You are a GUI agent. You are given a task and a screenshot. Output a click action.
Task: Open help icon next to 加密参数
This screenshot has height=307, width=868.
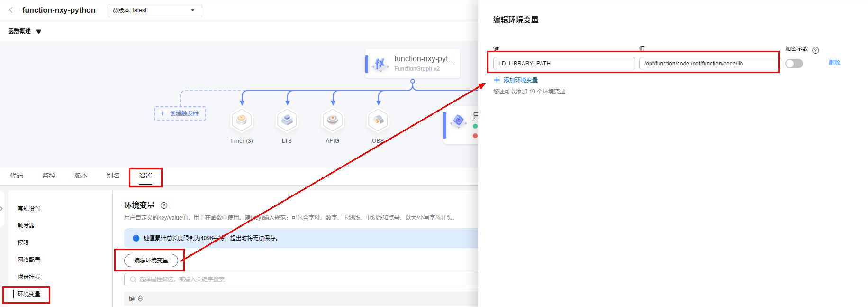815,50
